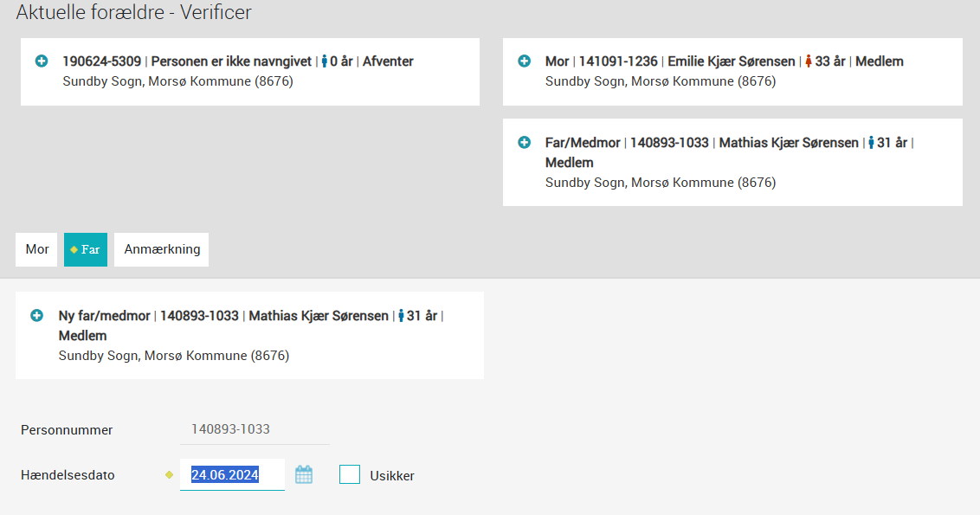This screenshot has height=515, width=980.
Task: Click the Hændelsesdato date field
Action: [x=231, y=474]
